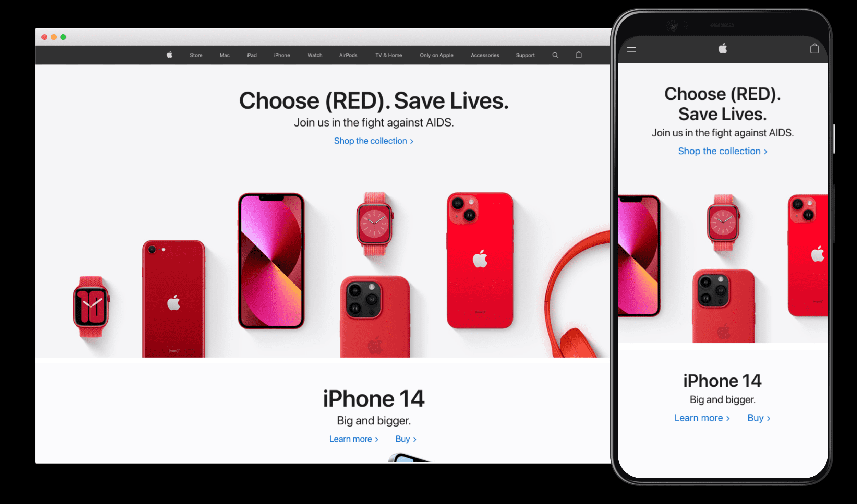Click the Shop the collection link
The height and width of the screenshot is (504, 857).
click(x=372, y=141)
